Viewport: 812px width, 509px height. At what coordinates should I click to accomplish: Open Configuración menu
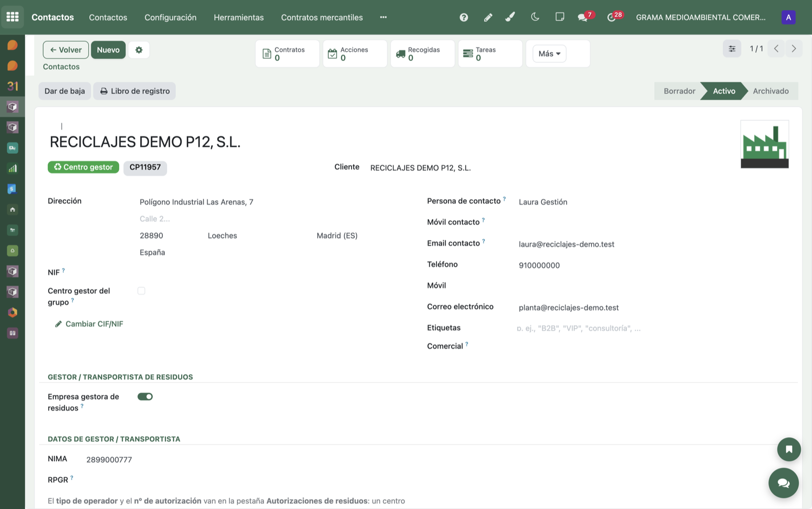click(171, 17)
